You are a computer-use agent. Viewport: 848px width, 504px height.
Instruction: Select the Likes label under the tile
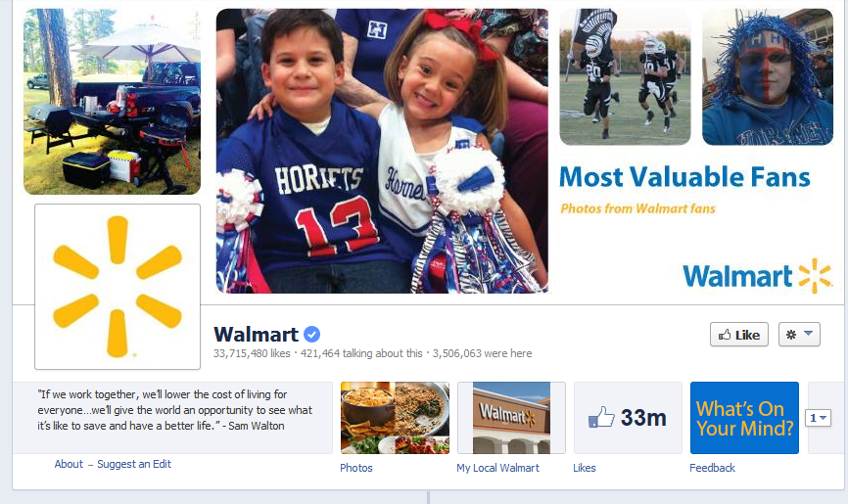584,468
